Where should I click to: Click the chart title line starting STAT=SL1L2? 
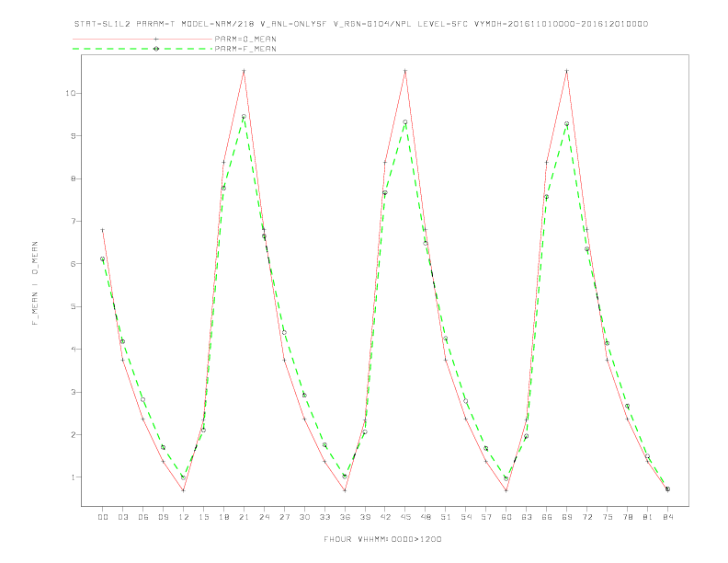coord(361,24)
